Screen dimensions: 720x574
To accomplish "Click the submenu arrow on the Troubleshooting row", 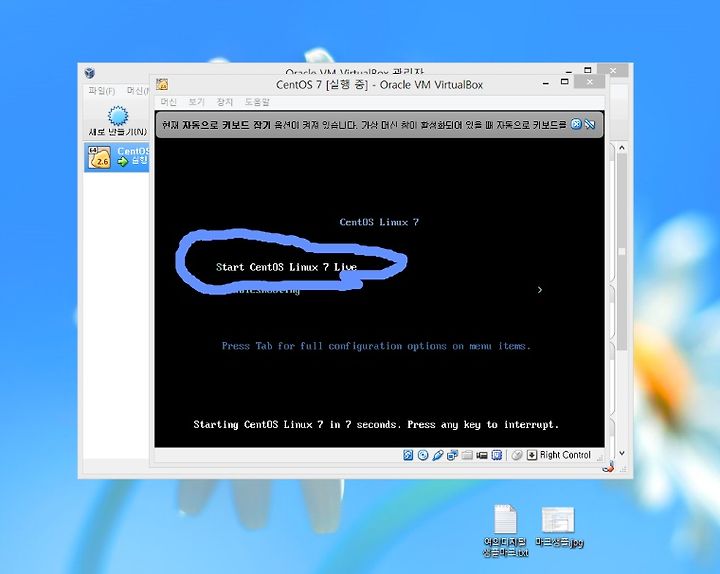I will [540, 290].
